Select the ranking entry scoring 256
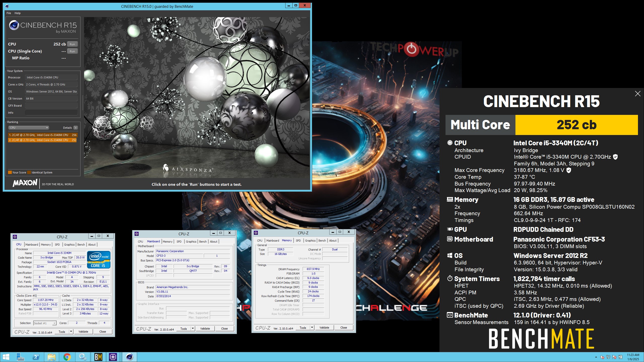Screen dimensions: 644x362 point(43,135)
